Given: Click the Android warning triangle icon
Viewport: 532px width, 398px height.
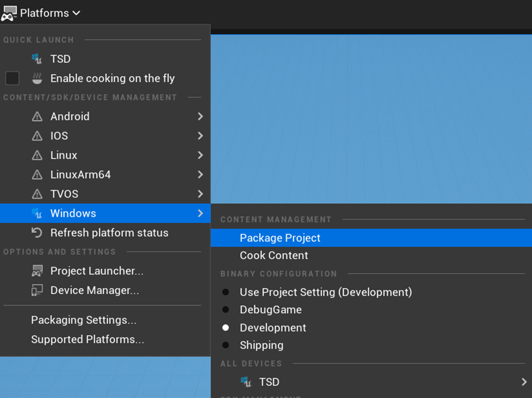Looking at the screenshot, I should click(x=37, y=117).
